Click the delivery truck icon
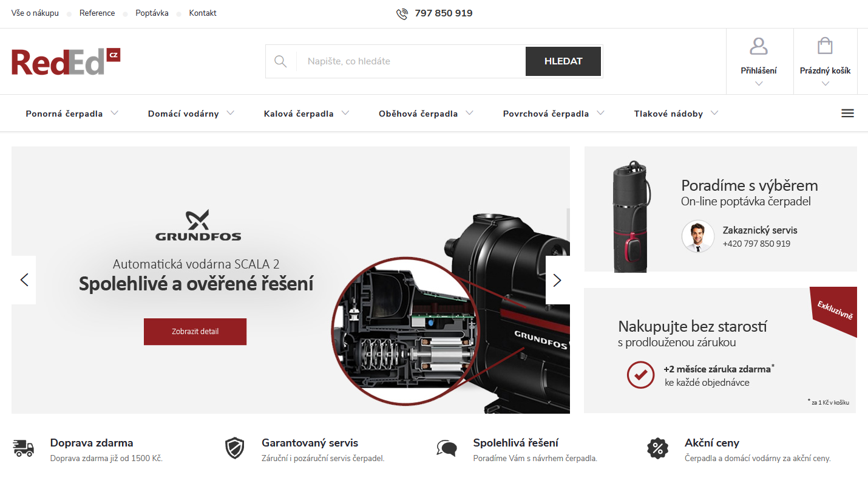868x486 pixels. point(24,449)
